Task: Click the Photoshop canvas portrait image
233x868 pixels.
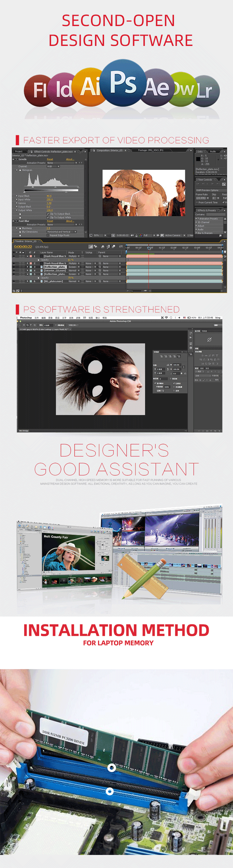Action: pyautogui.click(x=100, y=379)
